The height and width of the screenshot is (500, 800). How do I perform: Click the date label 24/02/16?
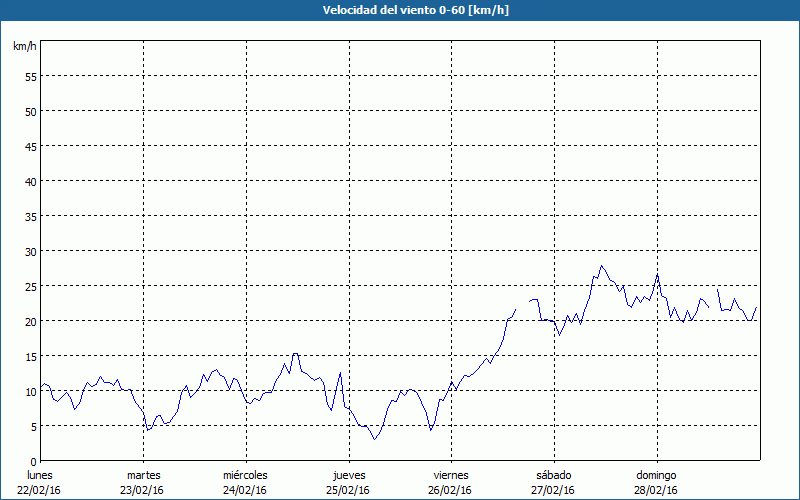click(x=245, y=490)
